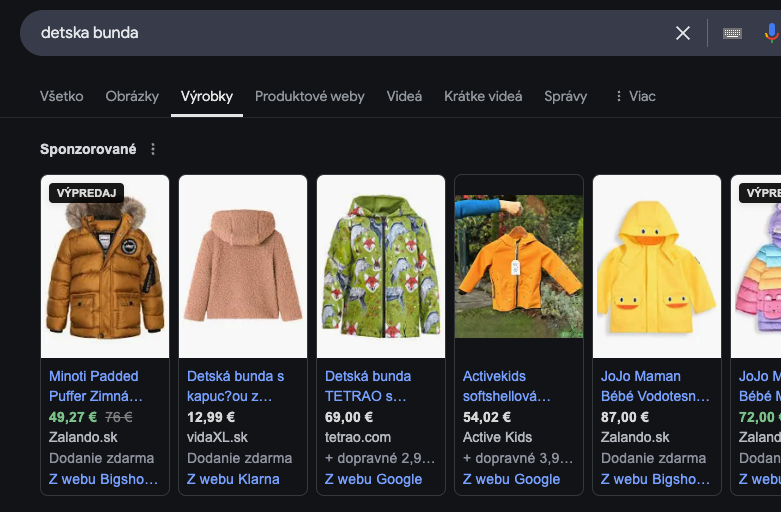This screenshot has width=781, height=512.
Task: Click the 69,00 € price
Action: coord(349,417)
